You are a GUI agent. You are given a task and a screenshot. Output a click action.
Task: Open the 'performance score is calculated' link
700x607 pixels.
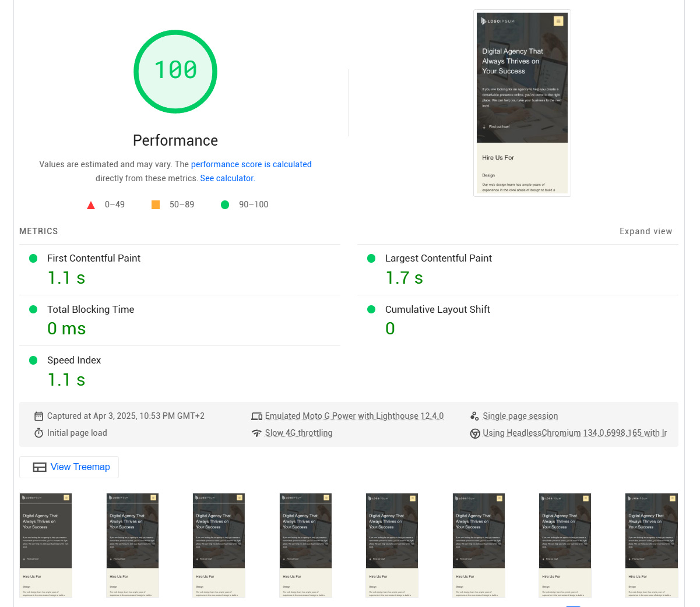[251, 164]
